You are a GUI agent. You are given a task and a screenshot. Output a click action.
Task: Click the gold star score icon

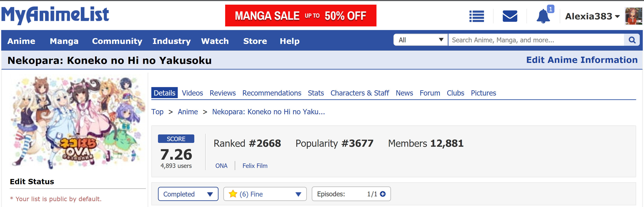click(x=233, y=194)
